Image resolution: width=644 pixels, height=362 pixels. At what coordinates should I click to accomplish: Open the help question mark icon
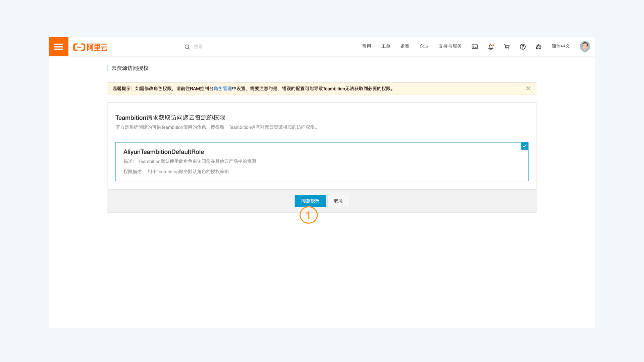pyautogui.click(x=523, y=47)
